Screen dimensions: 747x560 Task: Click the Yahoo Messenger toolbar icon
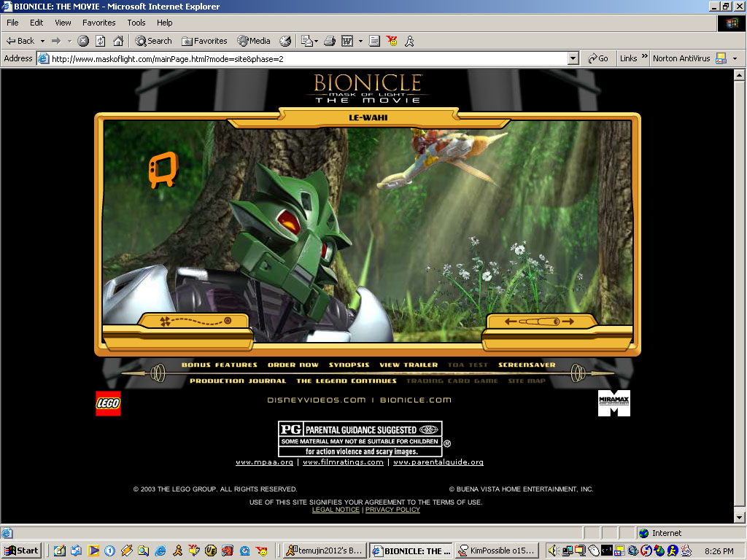coord(392,41)
